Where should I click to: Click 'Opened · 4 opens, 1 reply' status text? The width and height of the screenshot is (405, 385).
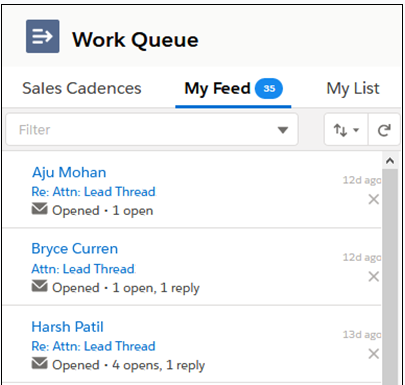(x=128, y=365)
